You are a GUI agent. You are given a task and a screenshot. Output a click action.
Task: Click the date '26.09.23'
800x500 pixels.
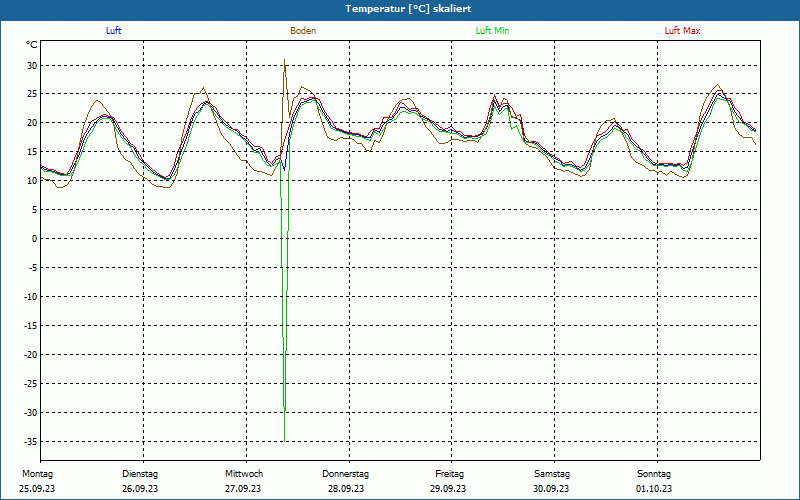point(140,489)
